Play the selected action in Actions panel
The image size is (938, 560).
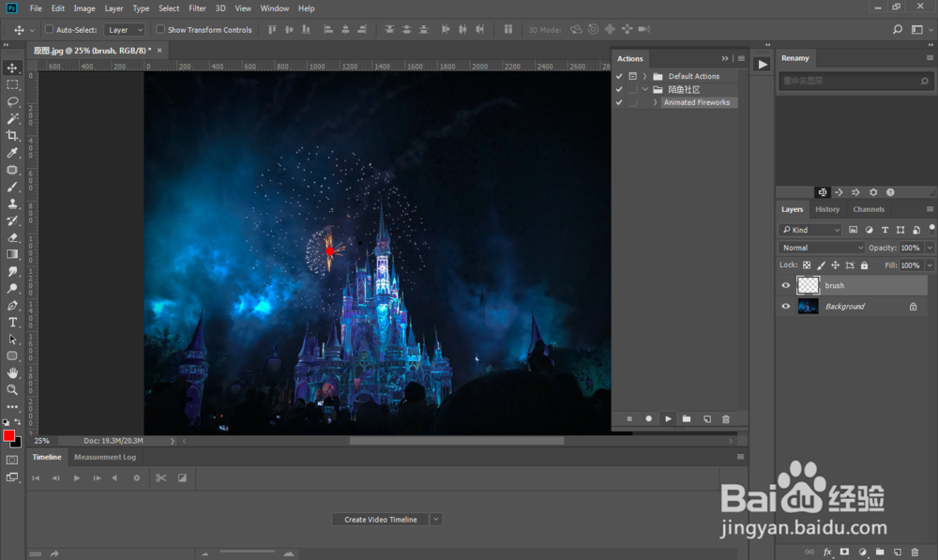tap(667, 418)
